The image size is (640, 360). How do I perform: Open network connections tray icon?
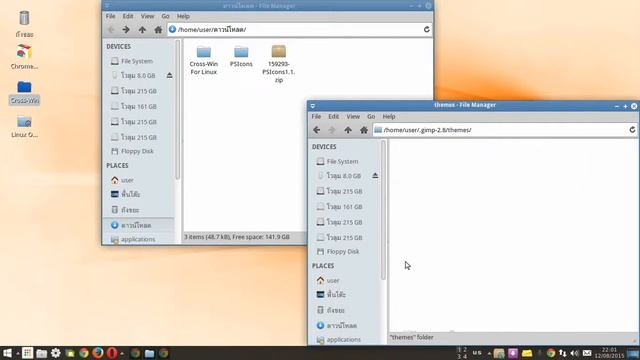click(x=563, y=353)
